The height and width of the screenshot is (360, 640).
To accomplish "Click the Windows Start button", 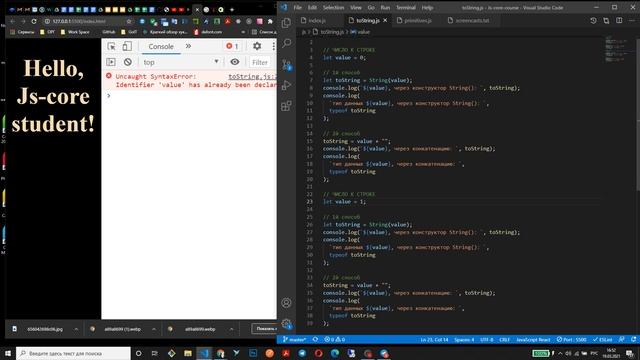I will (x=8, y=353).
